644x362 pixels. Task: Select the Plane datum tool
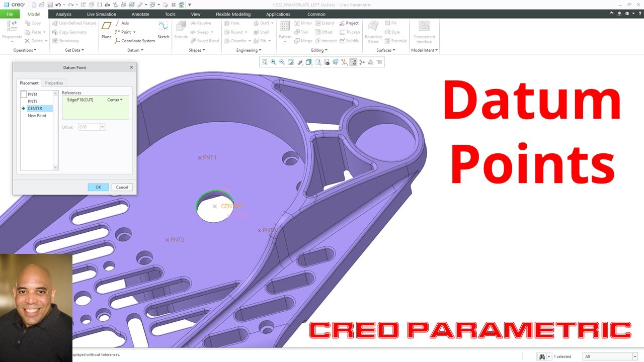point(106,29)
